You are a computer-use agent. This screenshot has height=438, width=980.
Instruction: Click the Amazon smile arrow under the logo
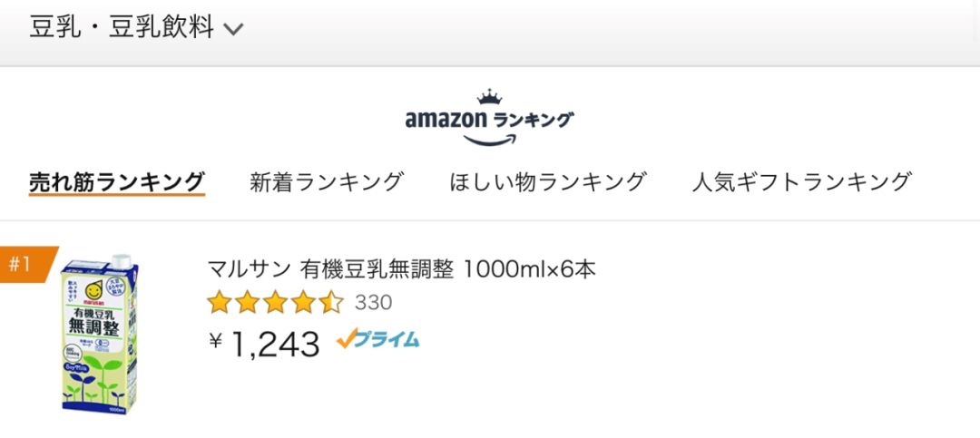pyautogui.click(x=489, y=140)
